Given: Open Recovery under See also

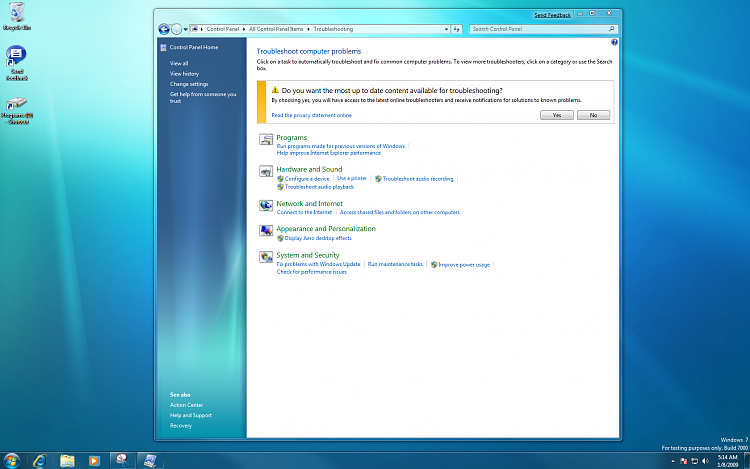Looking at the screenshot, I should point(180,425).
